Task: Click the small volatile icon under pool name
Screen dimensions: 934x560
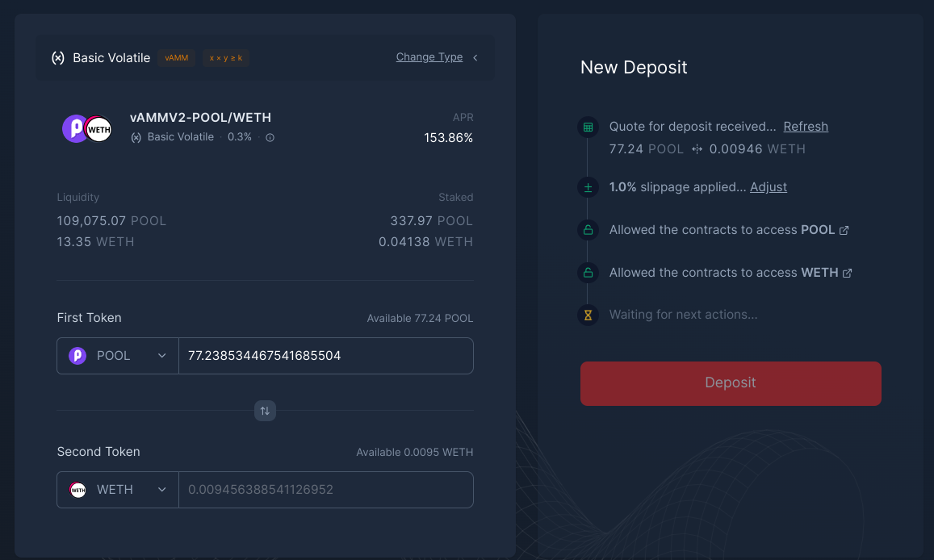Action: pyautogui.click(x=136, y=137)
